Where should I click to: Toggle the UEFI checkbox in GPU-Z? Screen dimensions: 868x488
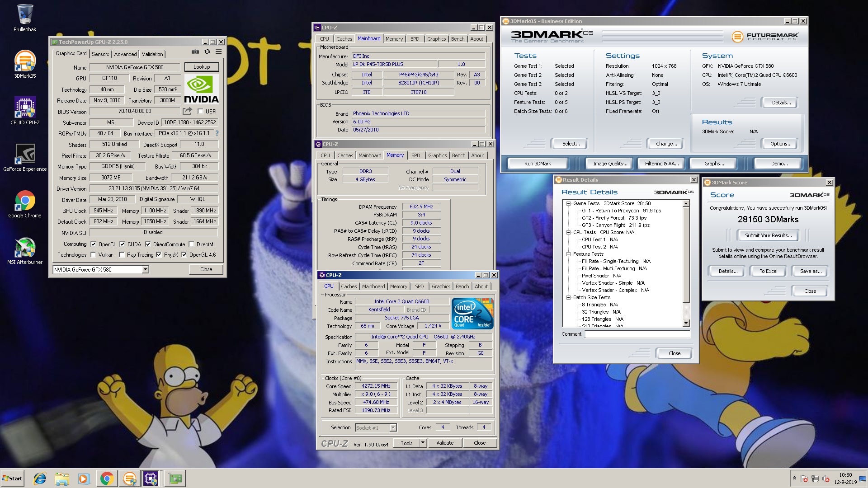(x=200, y=111)
